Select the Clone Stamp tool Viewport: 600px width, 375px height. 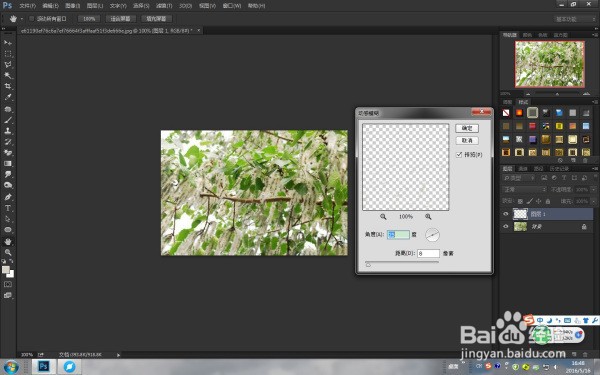tap(8, 131)
